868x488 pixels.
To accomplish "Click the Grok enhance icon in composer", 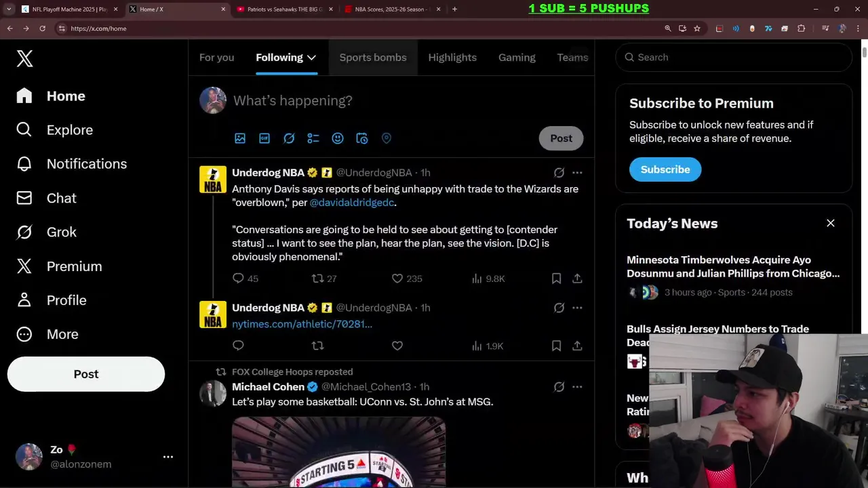I will click(289, 138).
